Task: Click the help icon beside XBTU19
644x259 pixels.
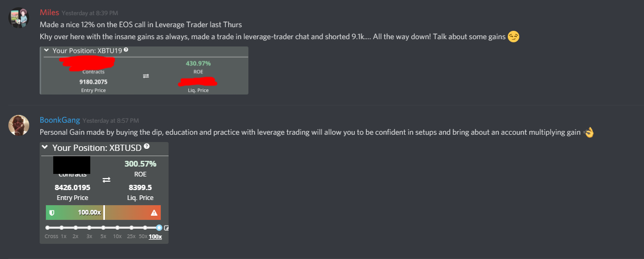Action: (x=126, y=50)
